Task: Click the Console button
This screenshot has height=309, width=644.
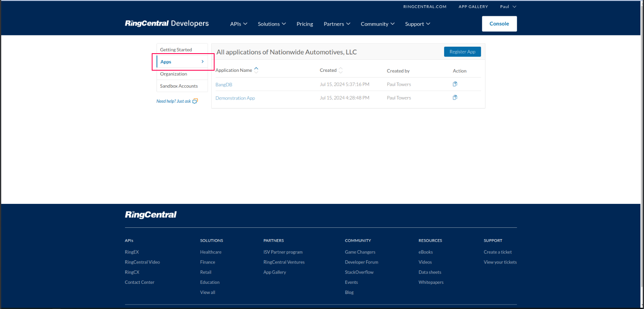Action: [x=499, y=24]
